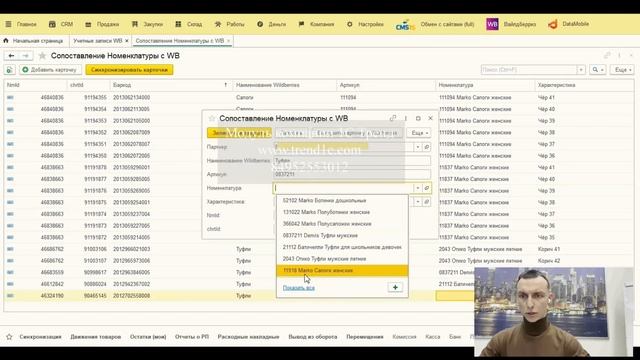Close the Сопоставление Номенклатуры с WB tab
This screenshot has height=360, width=640.
[x=229, y=41]
